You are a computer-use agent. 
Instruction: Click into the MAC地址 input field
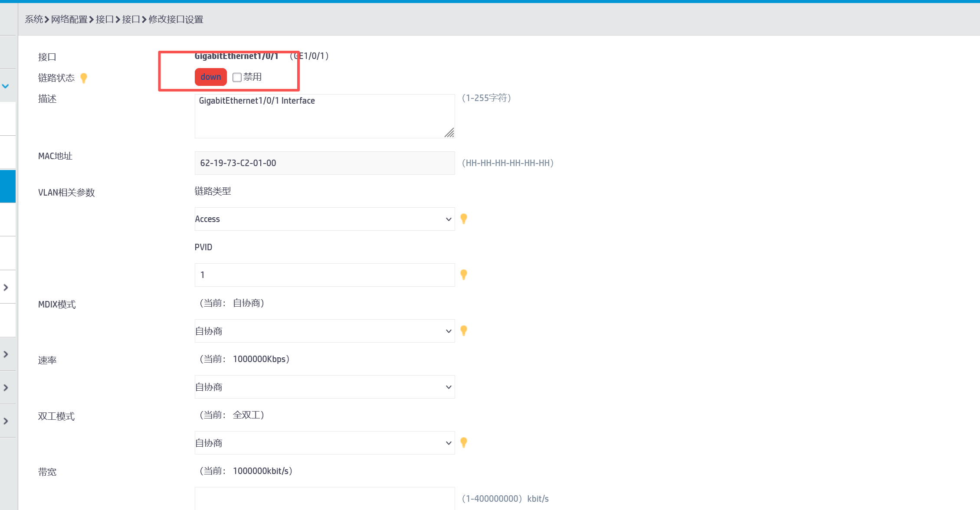(x=324, y=163)
